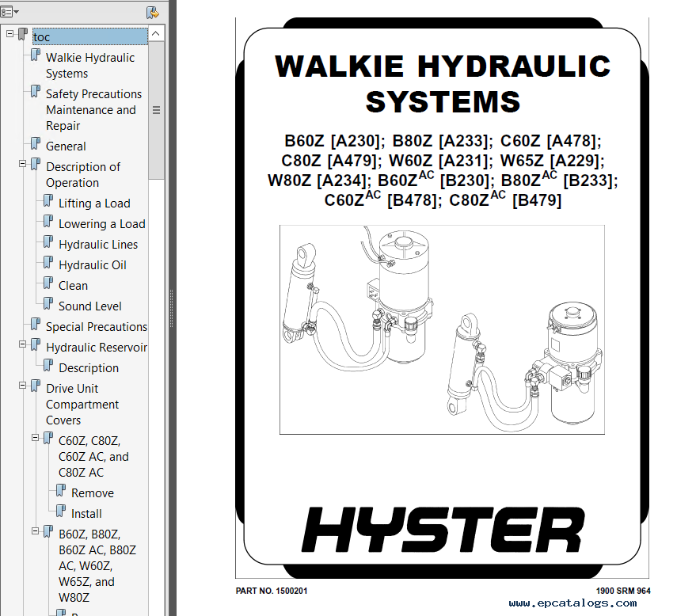The image size is (677, 616).
Task: Jump to the Clean bookmark
Action: click(73, 286)
